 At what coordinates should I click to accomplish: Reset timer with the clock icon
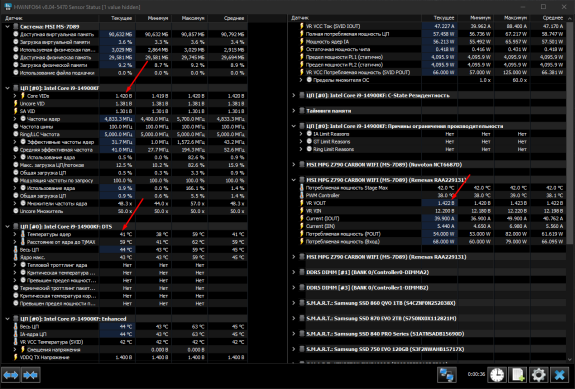497,375
